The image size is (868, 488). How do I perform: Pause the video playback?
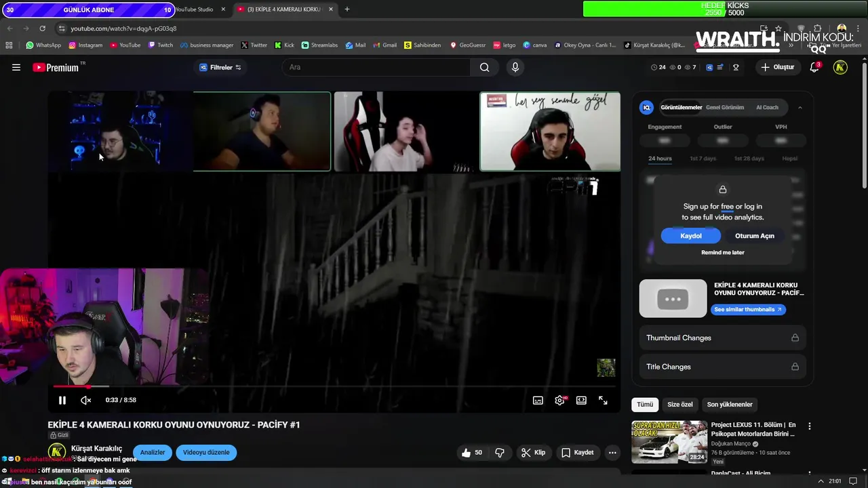[62, 401]
